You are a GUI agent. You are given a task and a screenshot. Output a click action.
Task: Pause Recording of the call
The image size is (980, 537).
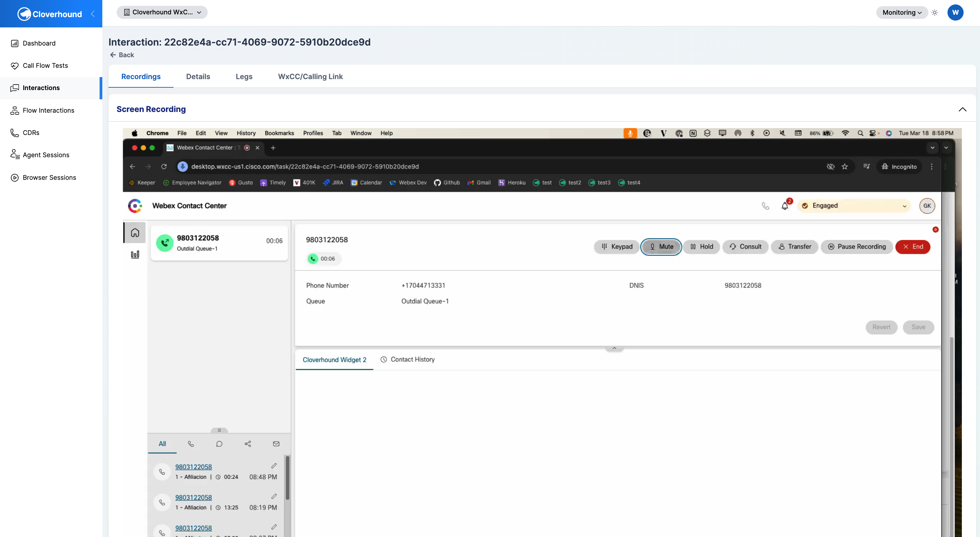coord(857,247)
